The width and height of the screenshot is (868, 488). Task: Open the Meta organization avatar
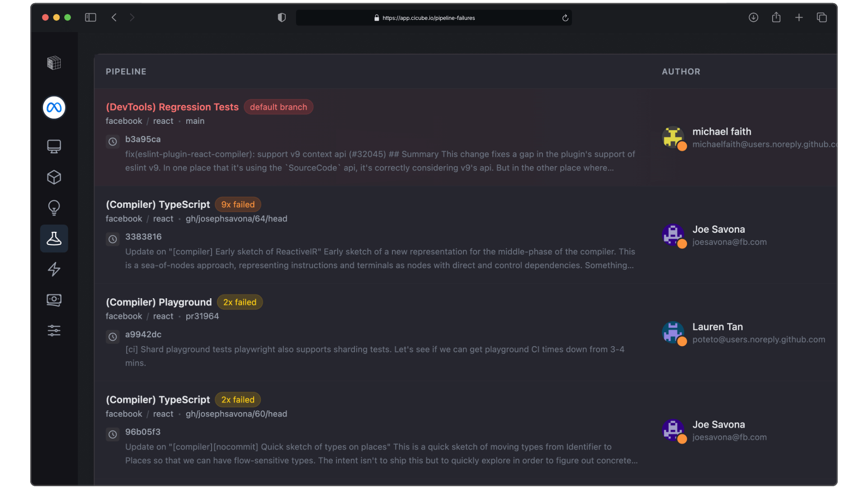click(54, 108)
